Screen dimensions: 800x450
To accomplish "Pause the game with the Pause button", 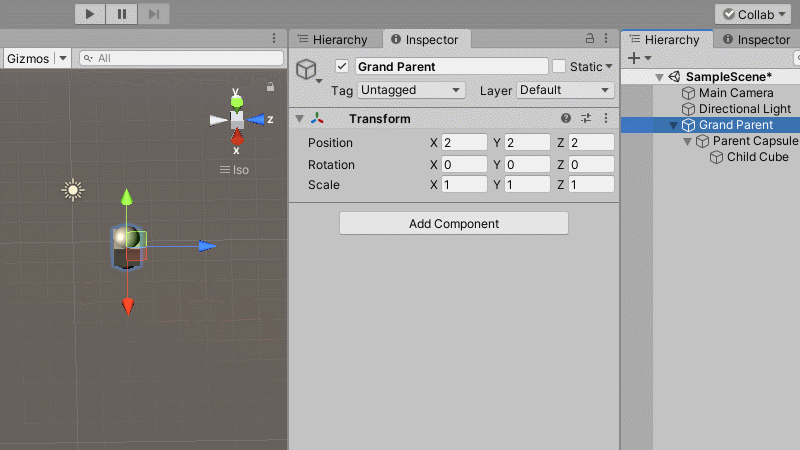I will tap(121, 14).
